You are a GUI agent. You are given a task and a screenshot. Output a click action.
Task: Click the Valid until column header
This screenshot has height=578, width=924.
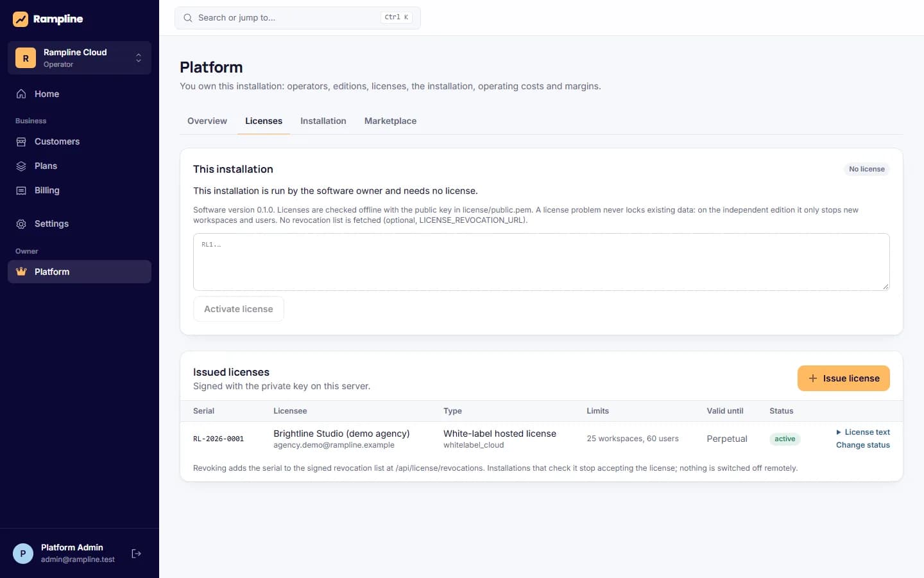[x=725, y=411]
